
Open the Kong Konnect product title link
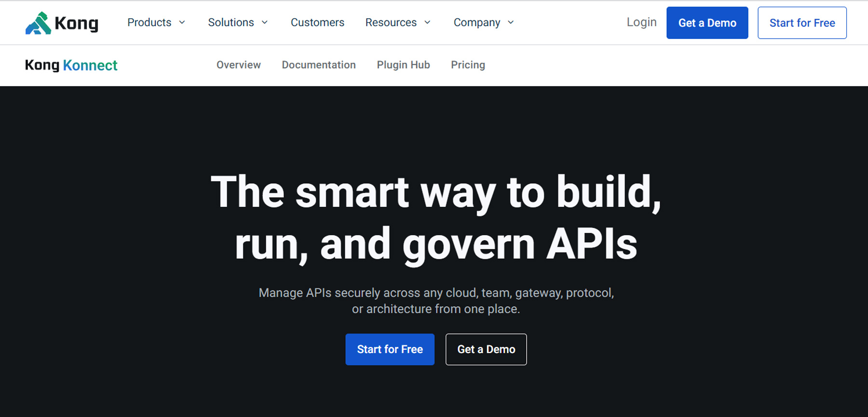click(x=71, y=65)
